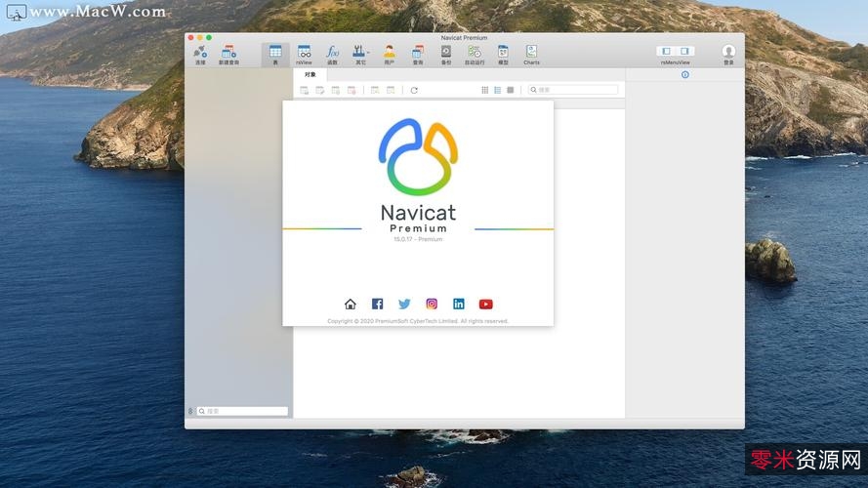The width and height of the screenshot is (868, 488).
Task: Click the New Query (新建查询) icon
Action: coord(228,53)
